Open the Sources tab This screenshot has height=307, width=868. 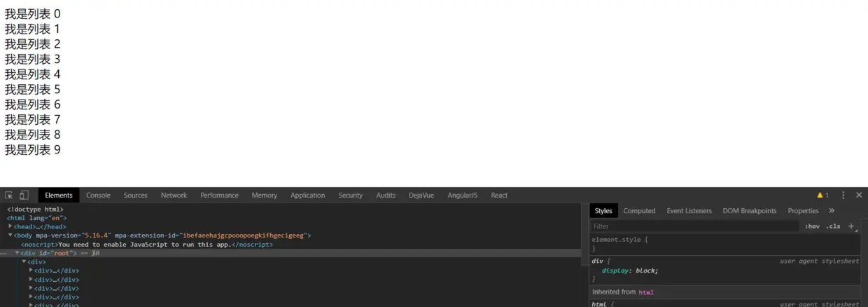[x=136, y=195]
